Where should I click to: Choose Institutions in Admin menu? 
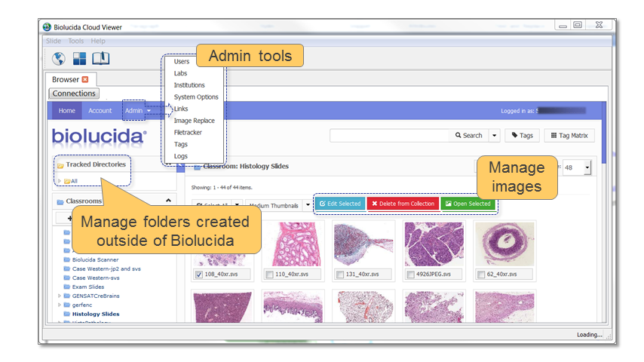[189, 85]
